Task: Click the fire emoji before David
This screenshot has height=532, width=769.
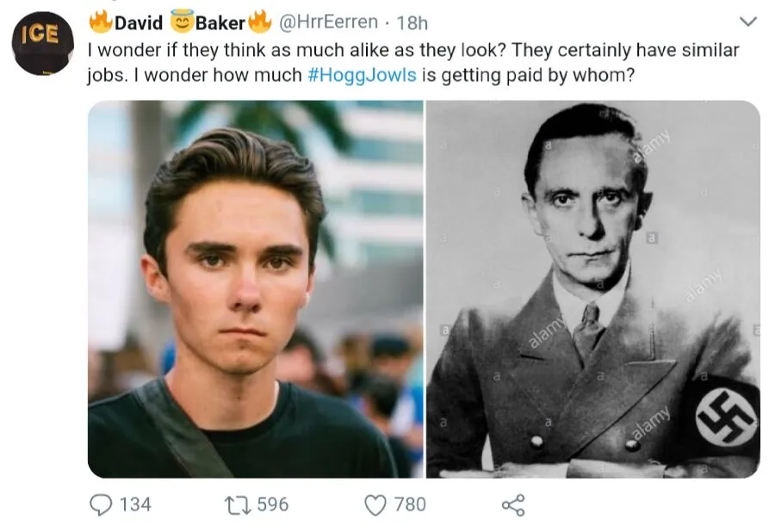Action: (101, 21)
